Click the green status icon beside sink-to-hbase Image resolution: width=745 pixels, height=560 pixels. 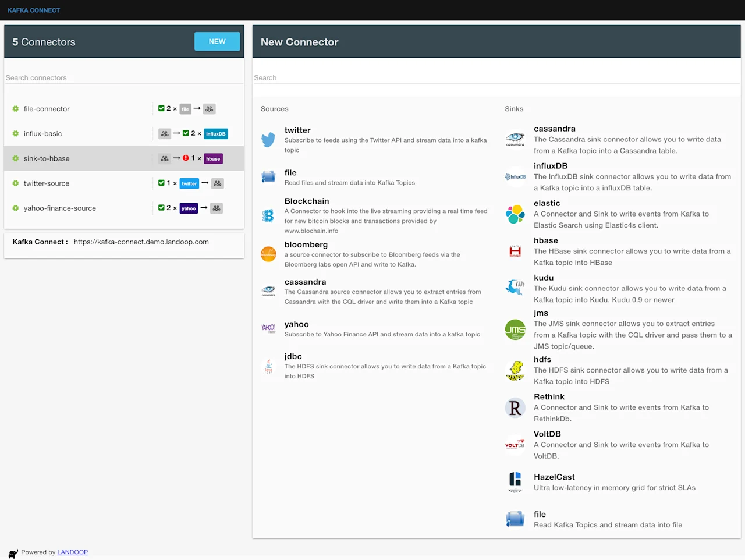(16, 158)
